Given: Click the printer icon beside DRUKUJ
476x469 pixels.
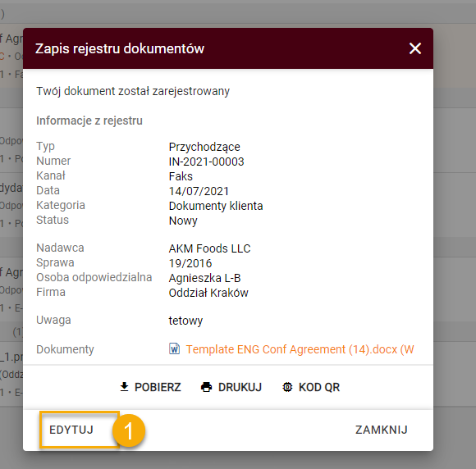Looking at the screenshot, I should point(207,387).
